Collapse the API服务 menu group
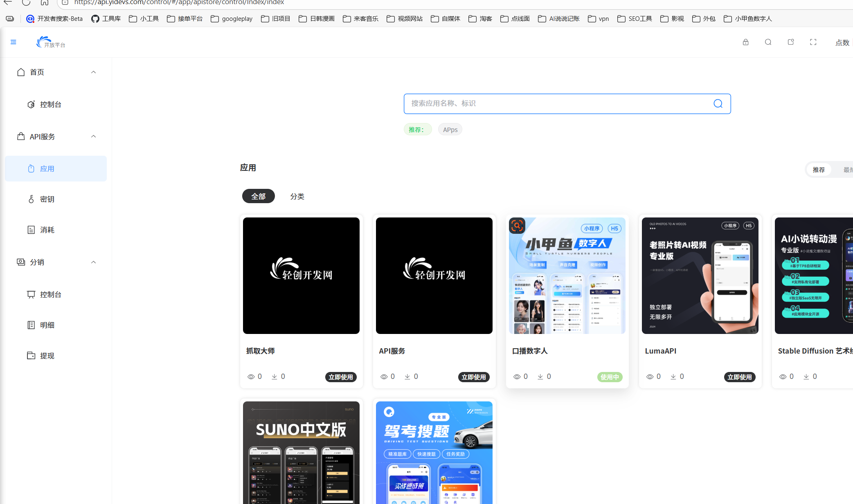The image size is (853, 504). click(x=93, y=137)
